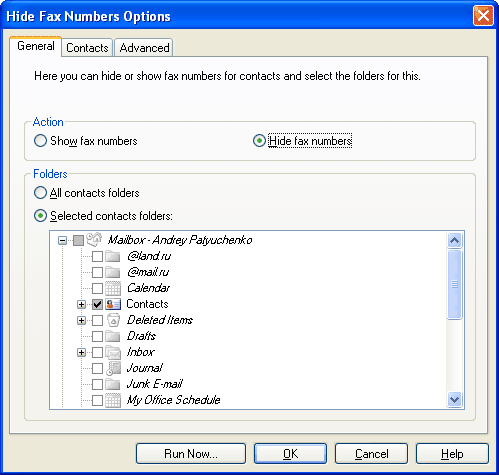Select the Journal folder label
Viewport: 499px width, 475px height.
[145, 368]
